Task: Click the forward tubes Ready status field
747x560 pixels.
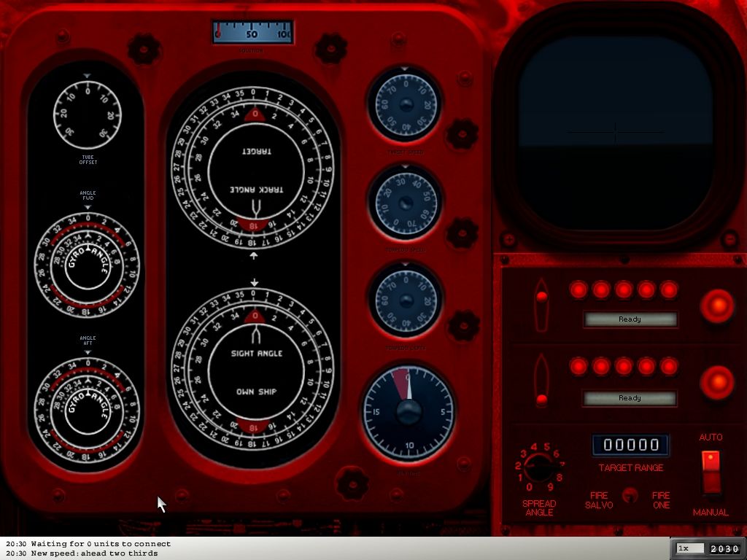Action: pos(630,319)
